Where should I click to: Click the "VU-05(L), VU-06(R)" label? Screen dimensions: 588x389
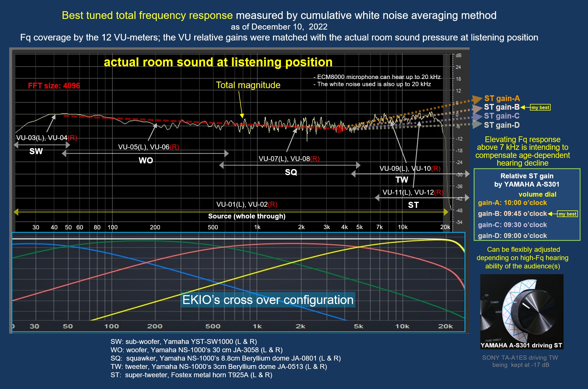point(149,147)
